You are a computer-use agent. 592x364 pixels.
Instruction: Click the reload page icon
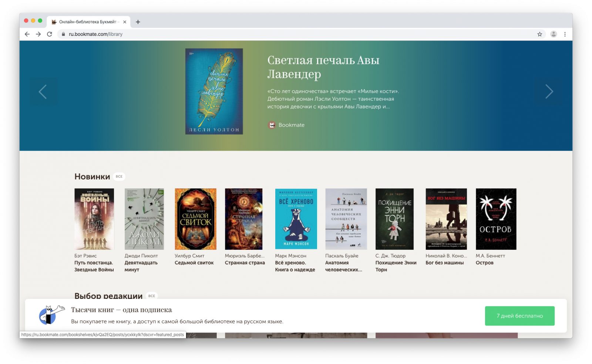(x=49, y=34)
